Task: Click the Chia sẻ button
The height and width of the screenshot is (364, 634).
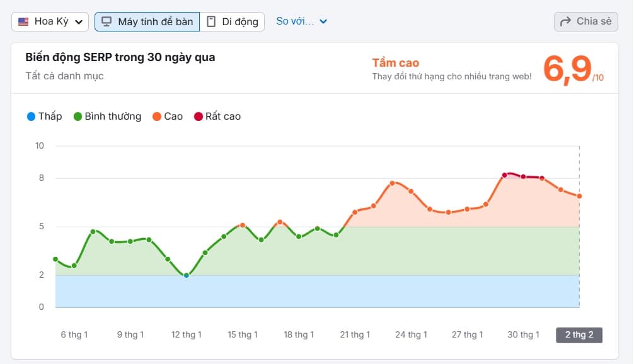Action: click(585, 21)
